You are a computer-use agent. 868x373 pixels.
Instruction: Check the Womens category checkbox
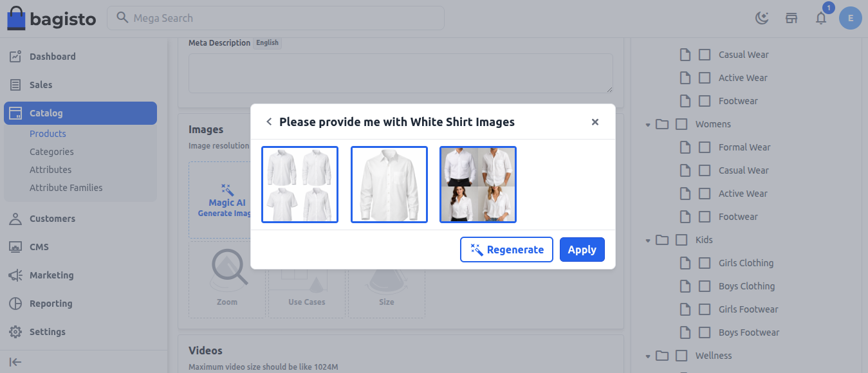pos(681,124)
